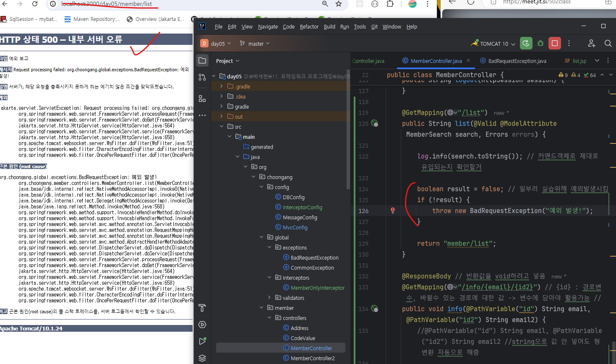The image size is (616, 364).
Task: Show the hidden editor tabs dropdown
Action: point(597,61)
